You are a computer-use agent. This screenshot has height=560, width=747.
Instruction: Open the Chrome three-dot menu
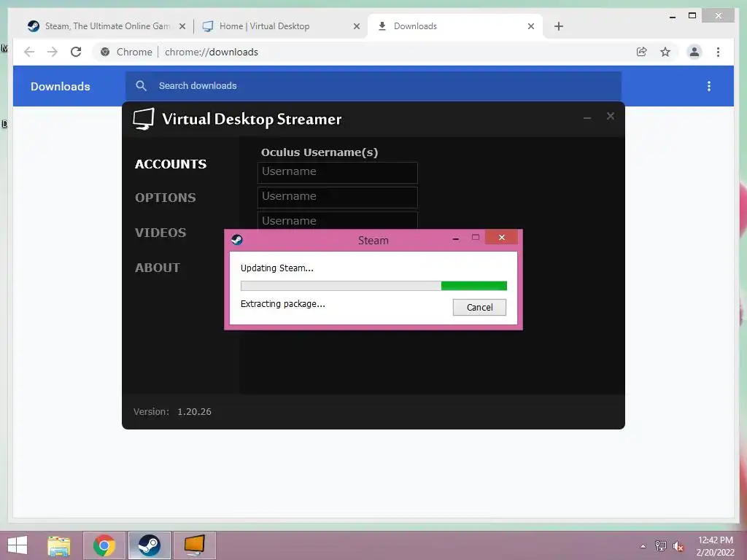point(718,52)
